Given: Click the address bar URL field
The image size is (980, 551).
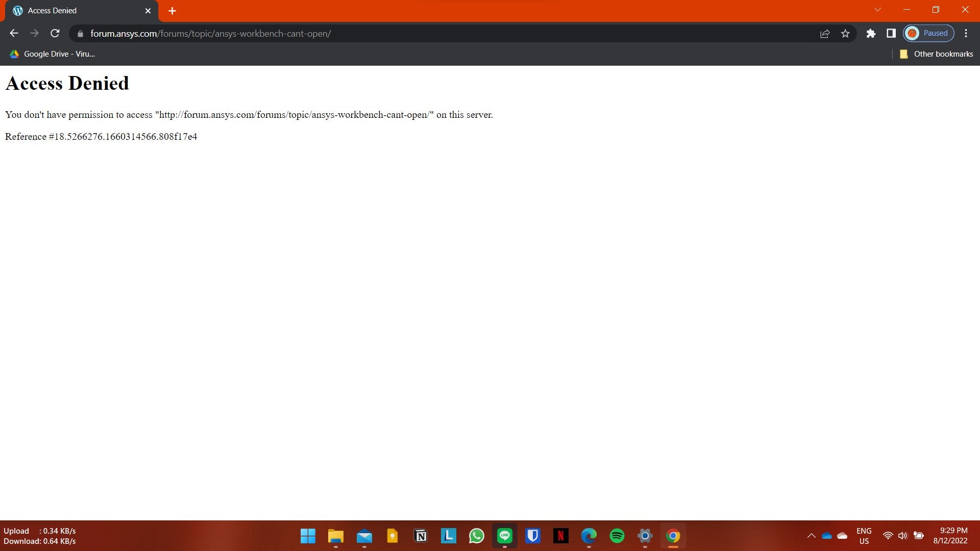Looking at the screenshot, I should [x=449, y=34].
